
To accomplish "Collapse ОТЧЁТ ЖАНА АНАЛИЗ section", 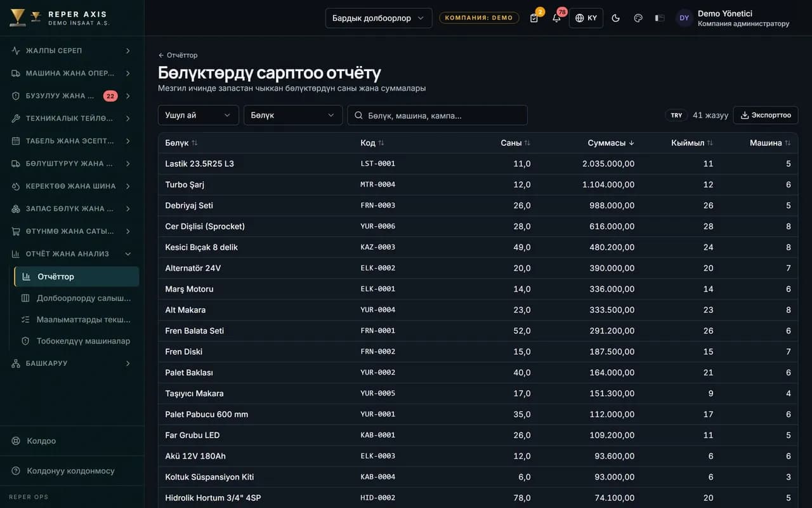I will click(x=72, y=254).
